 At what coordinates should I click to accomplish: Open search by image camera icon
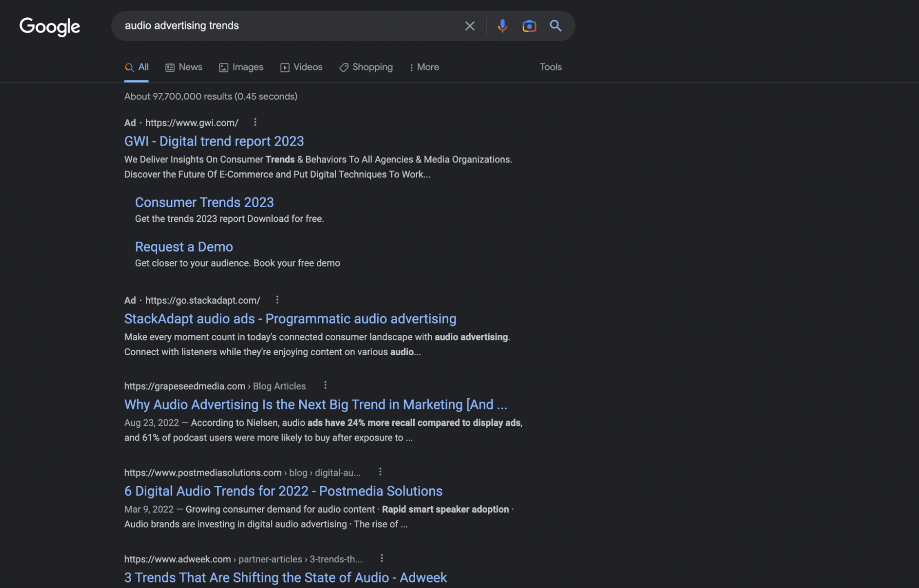point(529,26)
